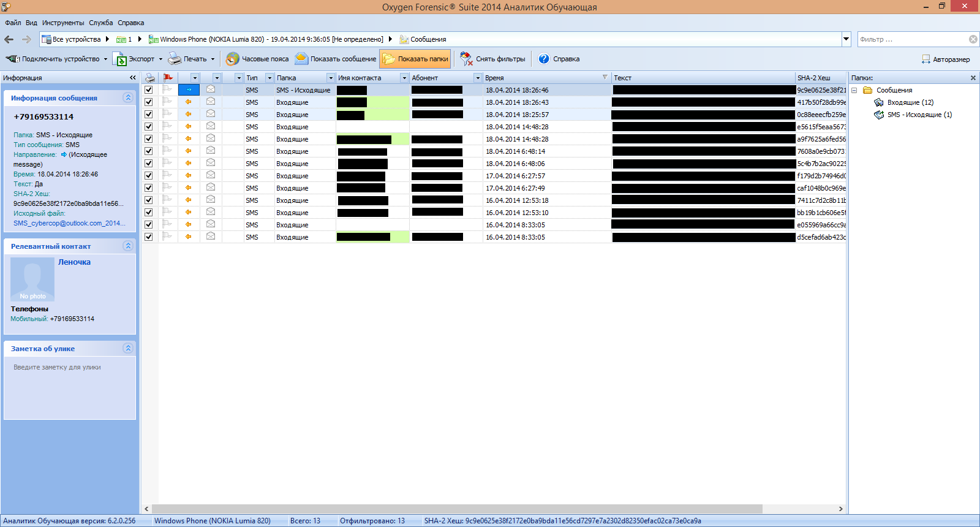The image size is (980, 527).
Task: Uncheck the 18.04.2014 6:48:06 message checkbox
Action: (148, 164)
